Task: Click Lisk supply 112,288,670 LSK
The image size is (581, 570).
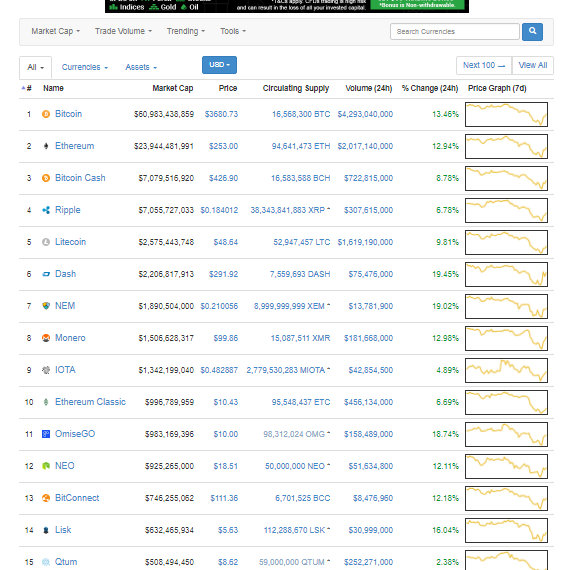Action: pos(294,530)
